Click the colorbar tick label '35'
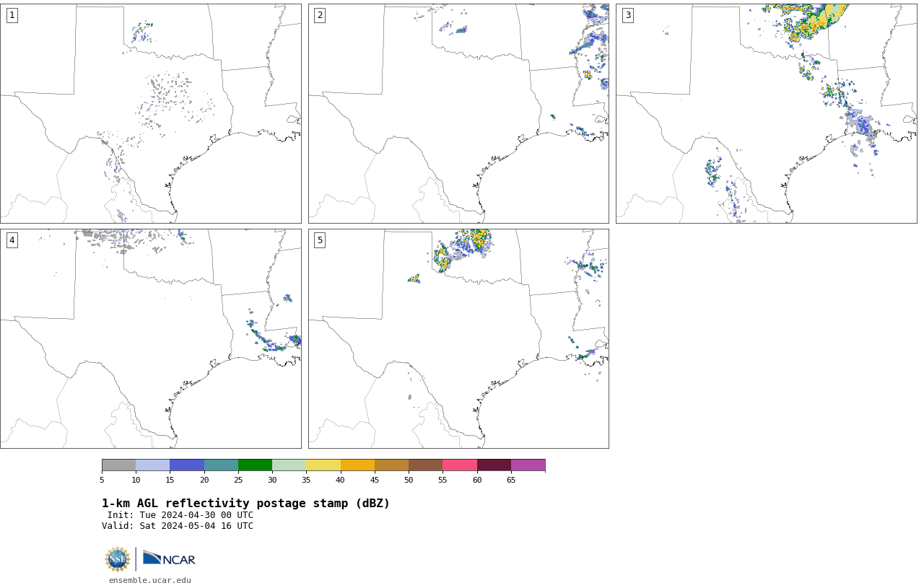 (306, 480)
